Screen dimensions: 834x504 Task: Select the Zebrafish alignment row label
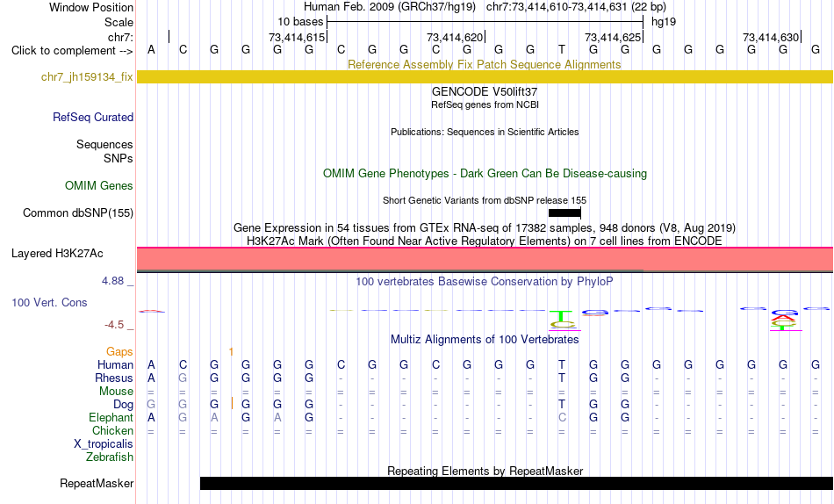point(110,457)
